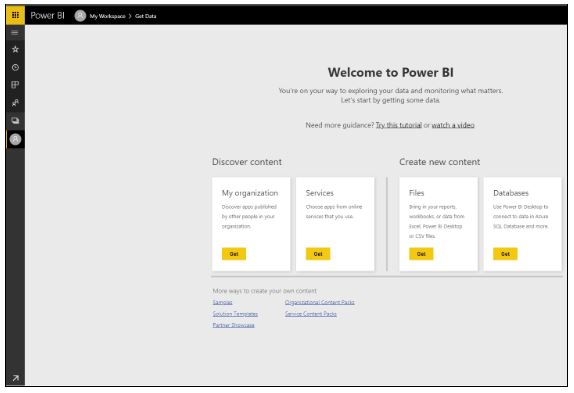Open Apps icon in sidebar

(15, 85)
